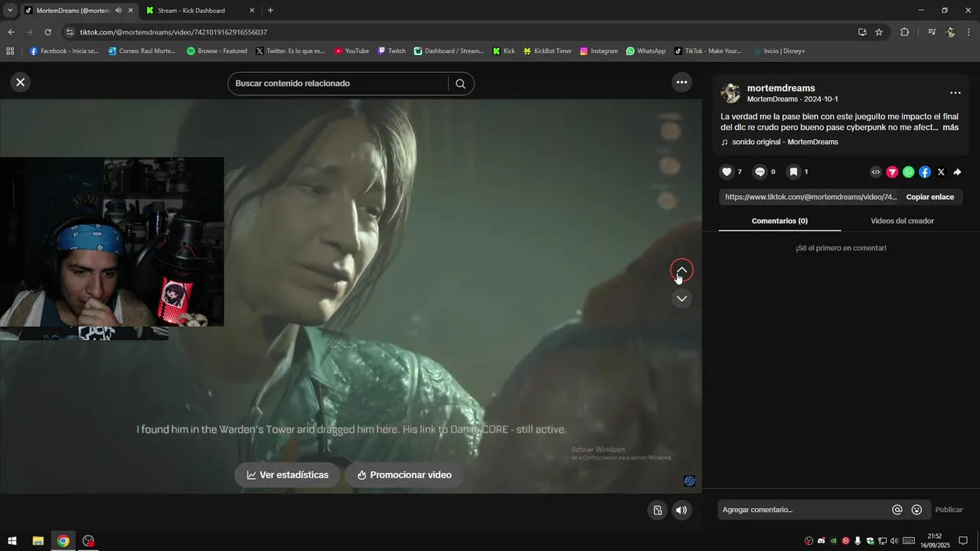Click the browser back arrow

11,32
